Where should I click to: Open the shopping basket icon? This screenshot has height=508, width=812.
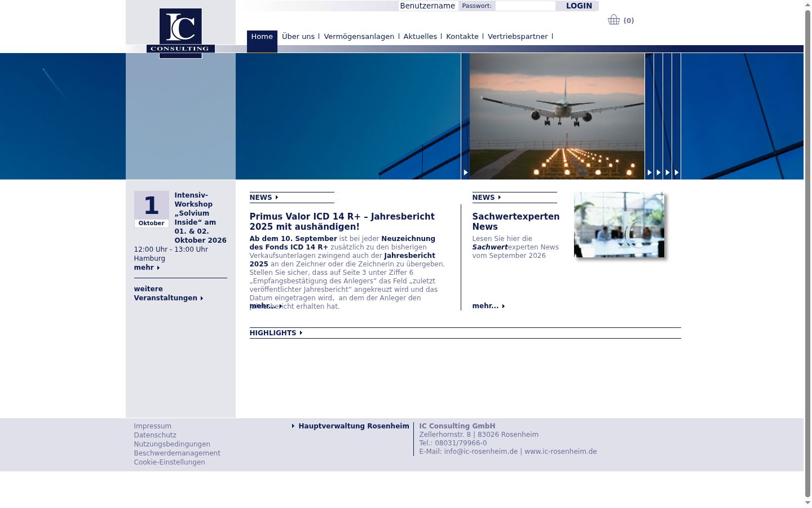[614, 20]
